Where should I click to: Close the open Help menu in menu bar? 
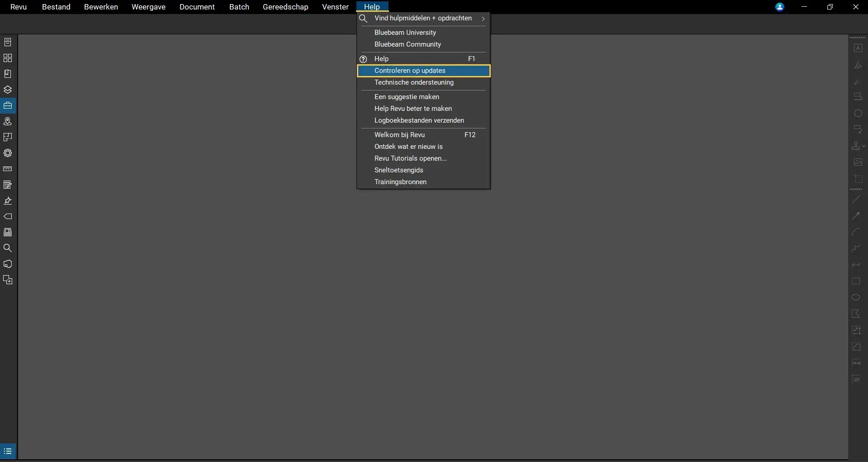click(x=372, y=7)
